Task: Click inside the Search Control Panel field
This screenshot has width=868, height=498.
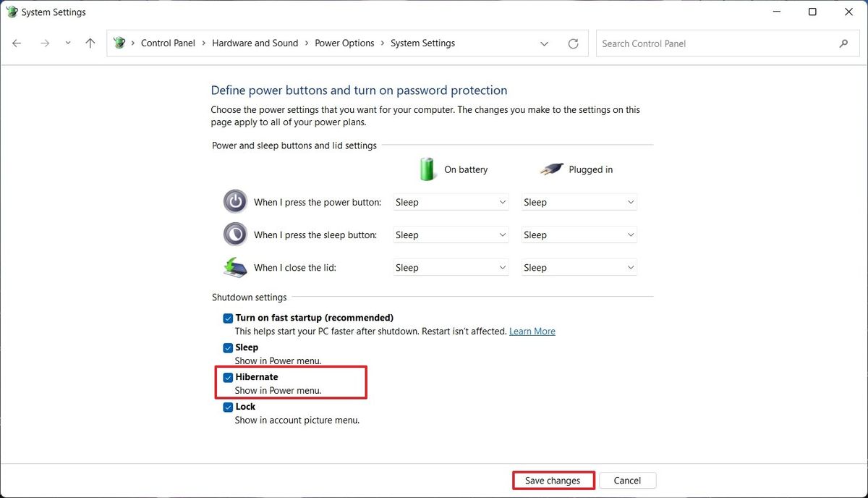Action: [x=709, y=43]
